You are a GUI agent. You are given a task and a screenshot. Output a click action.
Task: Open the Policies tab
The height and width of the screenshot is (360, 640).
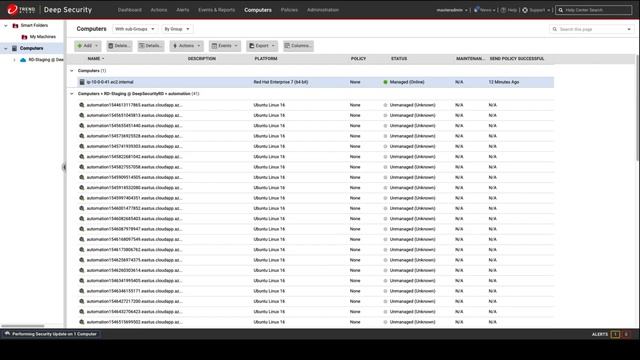289,10
